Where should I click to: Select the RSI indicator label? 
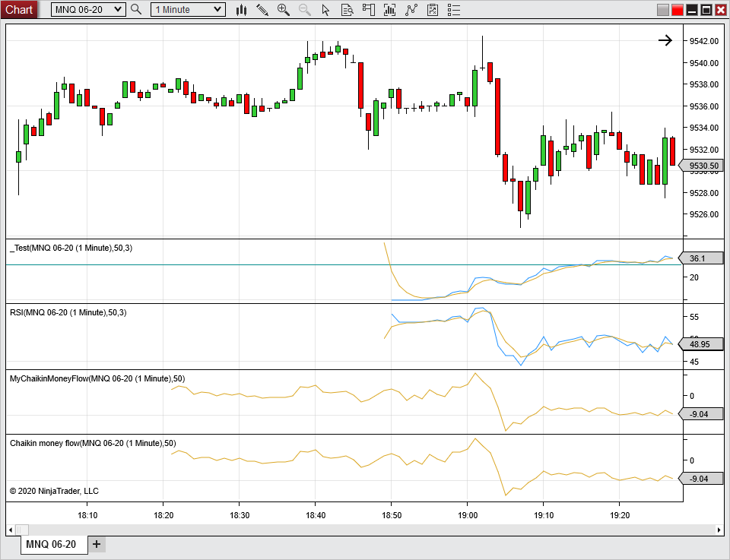pos(68,312)
